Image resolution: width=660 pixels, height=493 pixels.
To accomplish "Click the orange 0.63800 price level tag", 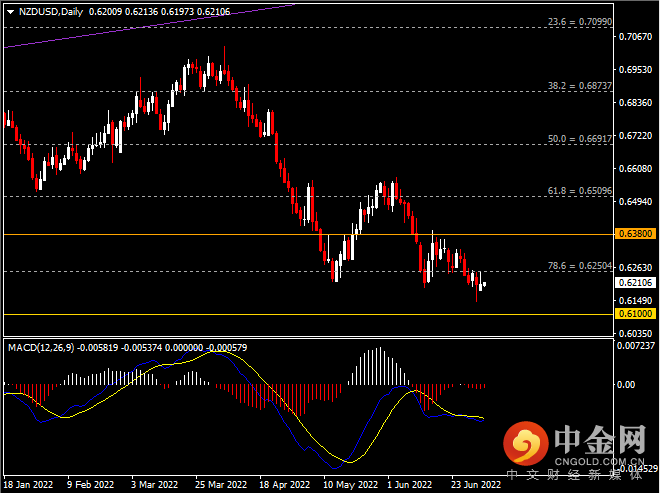I will tap(636, 234).
